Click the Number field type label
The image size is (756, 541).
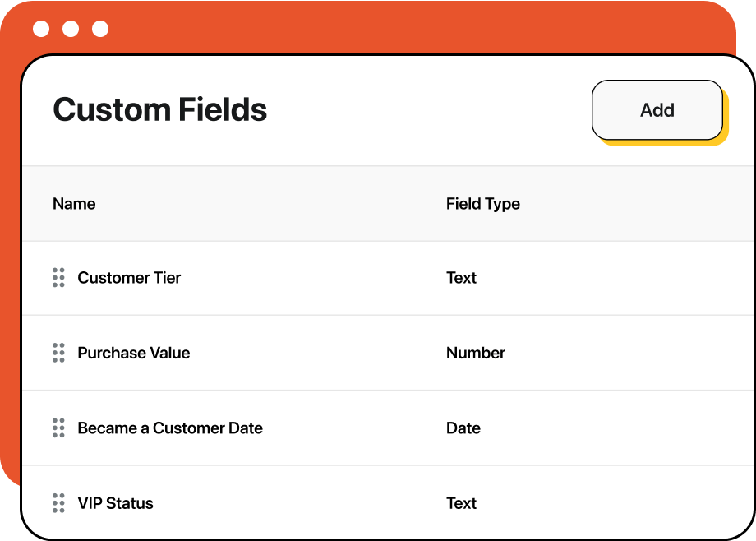pos(476,353)
